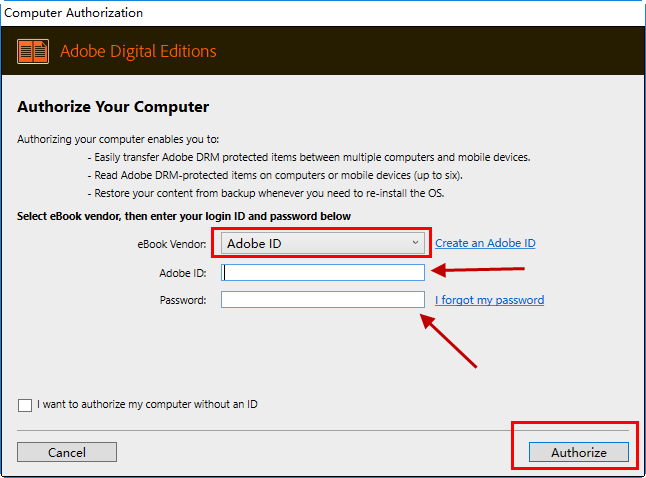Expand the vendor list using the chevron arrow
Image resolution: width=646 pixels, height=478 pixels.
(415, 243)
